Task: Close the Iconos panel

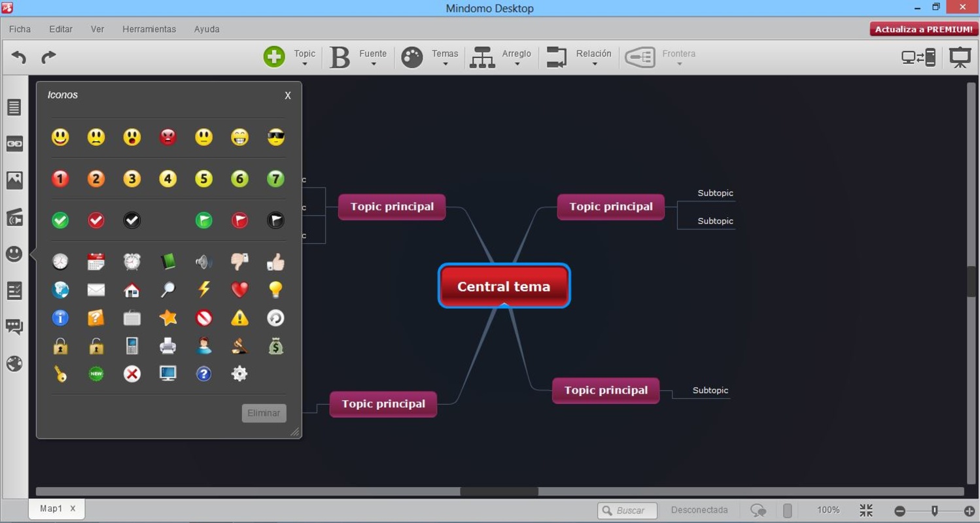Action: [x=288, y=95]
